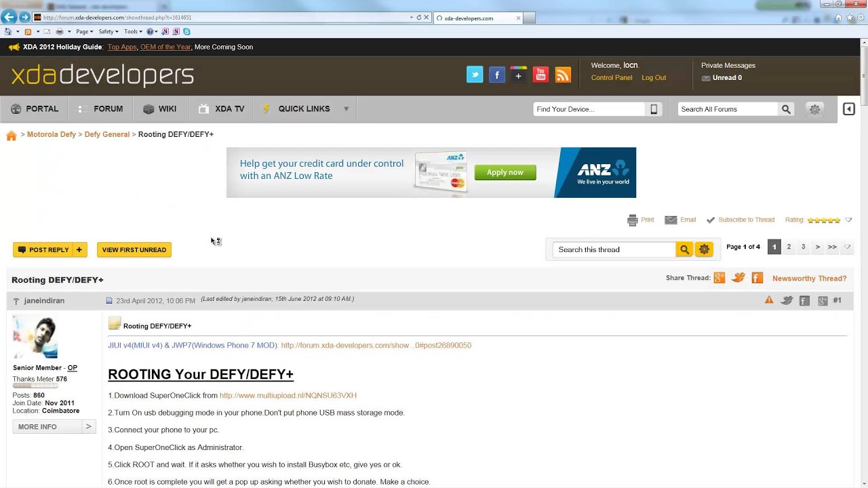Click the IE Home toolbar icon
Image resolution: width=868 pixels, height=488 pixels.
click(7, 31)
